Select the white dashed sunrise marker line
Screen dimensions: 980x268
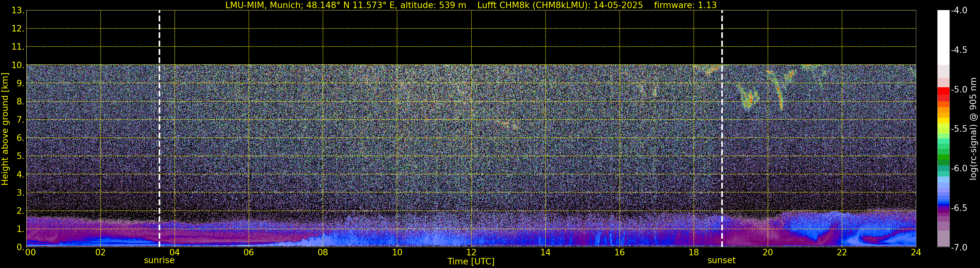pyautogui.click(x=159, y=129)
